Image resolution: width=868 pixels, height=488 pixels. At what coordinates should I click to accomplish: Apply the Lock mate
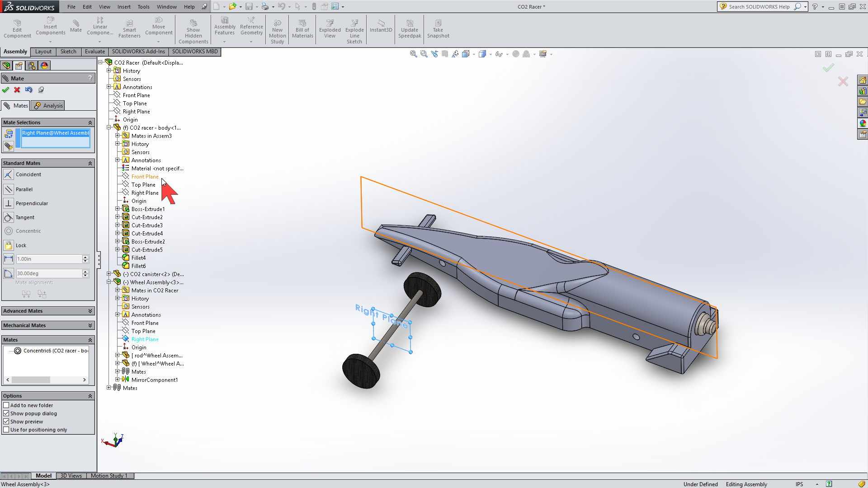pyautogui.click(x=20, y=245)
